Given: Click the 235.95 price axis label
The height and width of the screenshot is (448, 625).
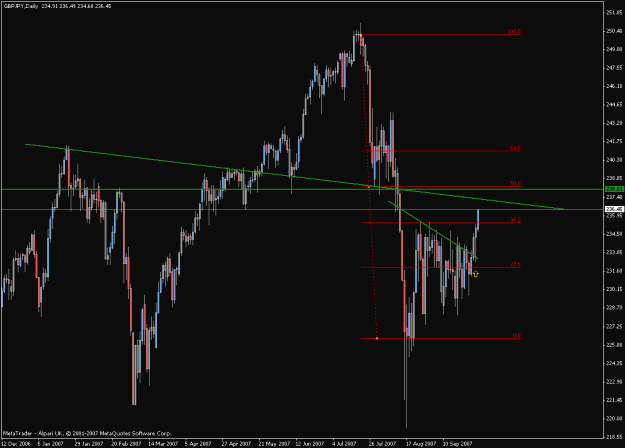Looking at the screenshot, I should [x=614, y=216].
